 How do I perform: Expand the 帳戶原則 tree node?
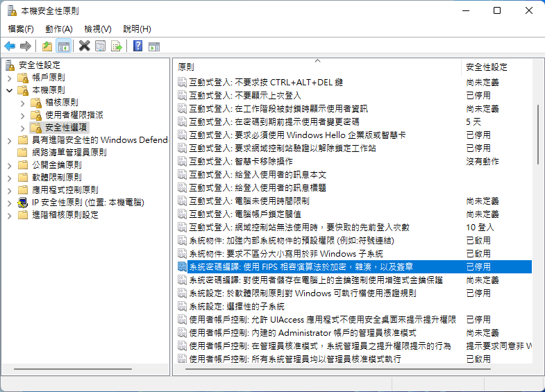coord(10,78)
